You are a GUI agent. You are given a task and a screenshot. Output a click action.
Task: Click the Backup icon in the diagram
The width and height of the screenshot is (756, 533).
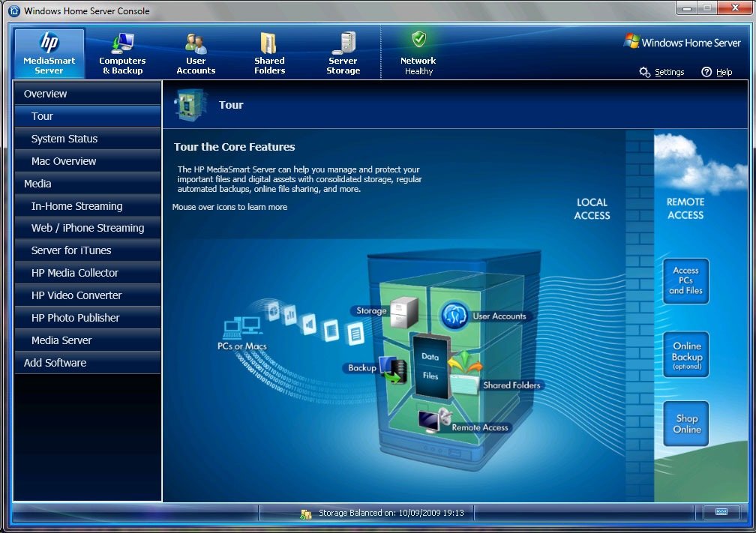tap(394, 370)
